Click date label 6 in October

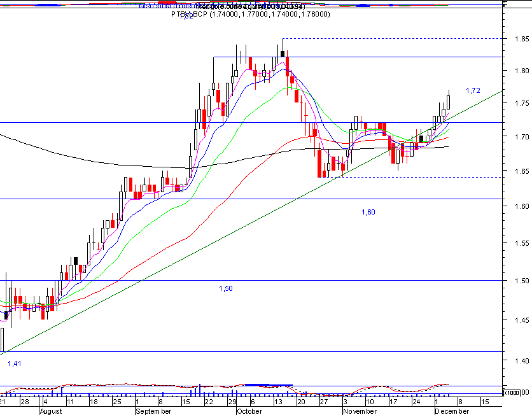pos(252,402)
